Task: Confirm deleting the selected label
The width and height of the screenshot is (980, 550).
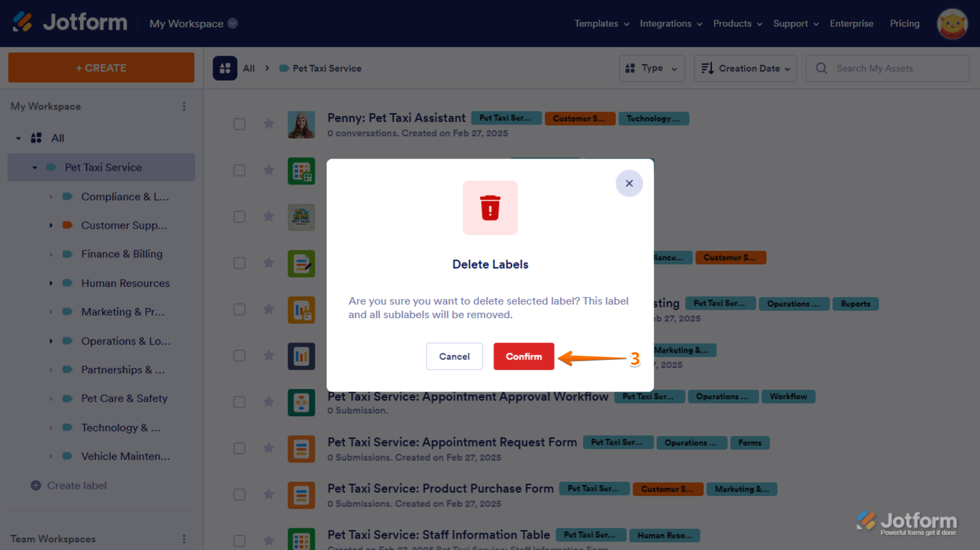Action: [524, 356]
